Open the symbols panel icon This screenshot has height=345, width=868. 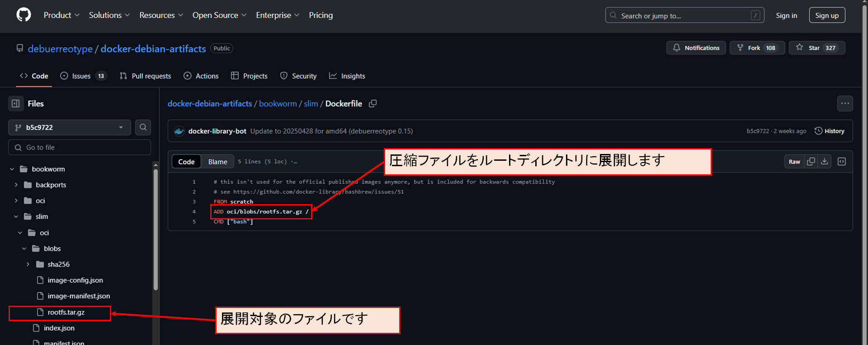click(x=842, y=162)
